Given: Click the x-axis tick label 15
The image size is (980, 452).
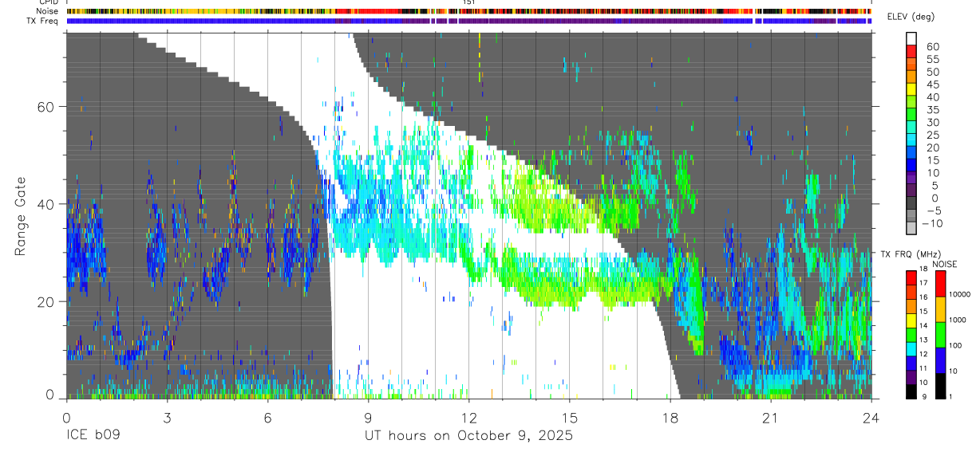Looking at the screenshot, I should tap(569, 418).
